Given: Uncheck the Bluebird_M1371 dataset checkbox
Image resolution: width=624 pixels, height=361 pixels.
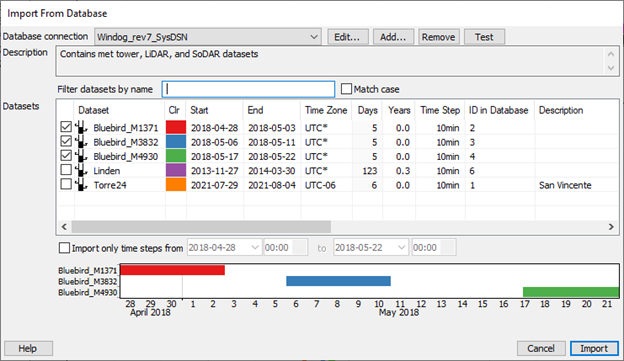Looking at the screenshot, I should point(66,127).
